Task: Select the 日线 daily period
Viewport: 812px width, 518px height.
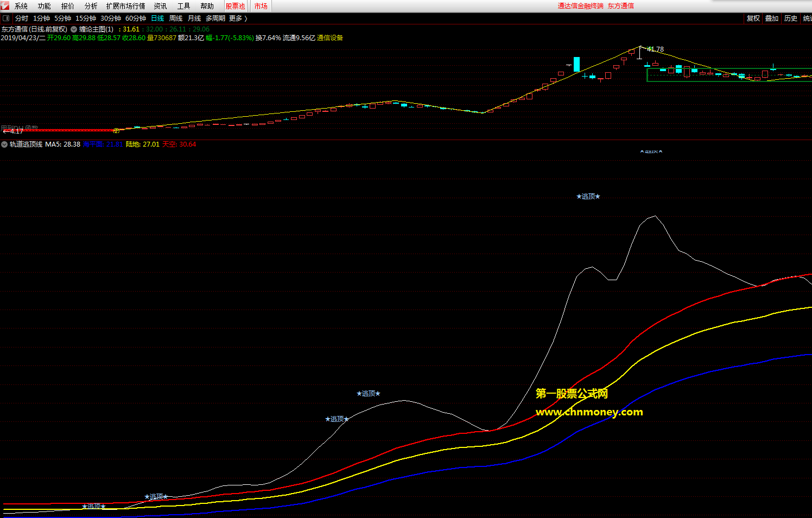Action: pos(157,18)
